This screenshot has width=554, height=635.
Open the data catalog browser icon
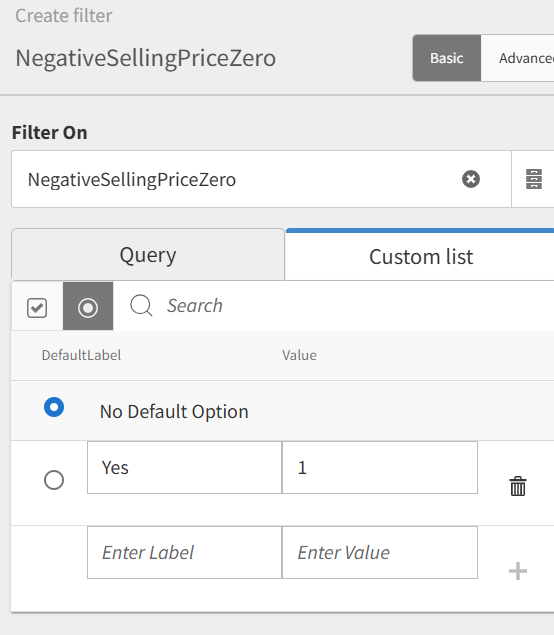tap(533, 179)
